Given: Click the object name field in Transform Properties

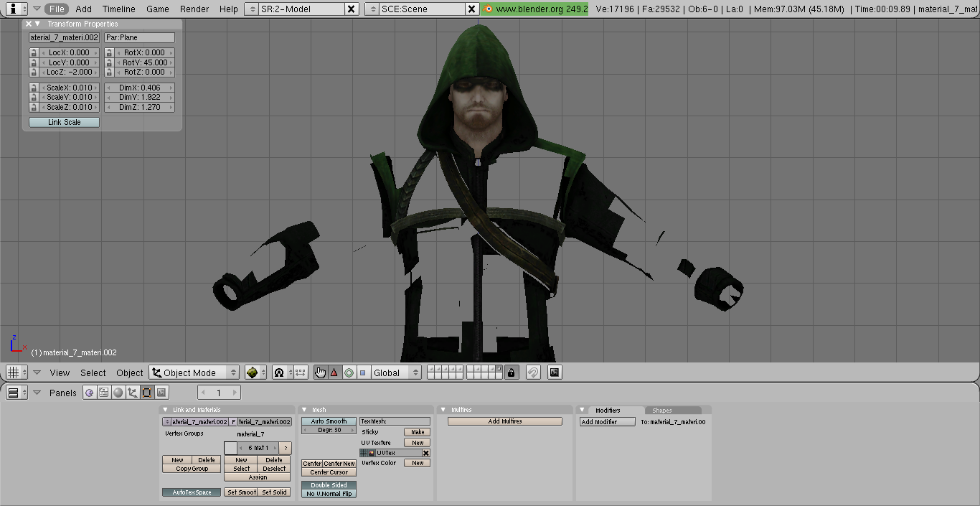Looking at the screenshot, I should (65, 37).
